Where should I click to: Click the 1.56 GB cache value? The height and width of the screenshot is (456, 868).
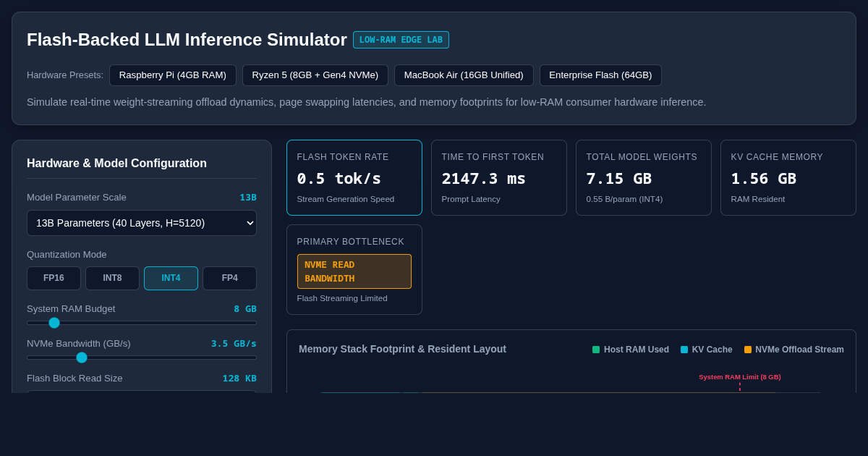coord(764,179)
